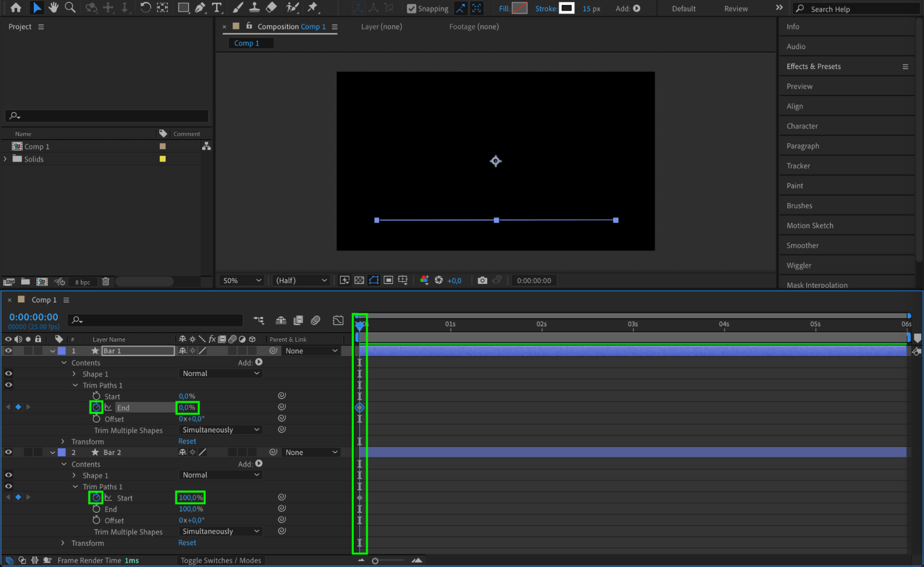The width and height of the screenshot is (924, 567).
Task: Take snapshot with camera icon
Action: pos(482,280)
